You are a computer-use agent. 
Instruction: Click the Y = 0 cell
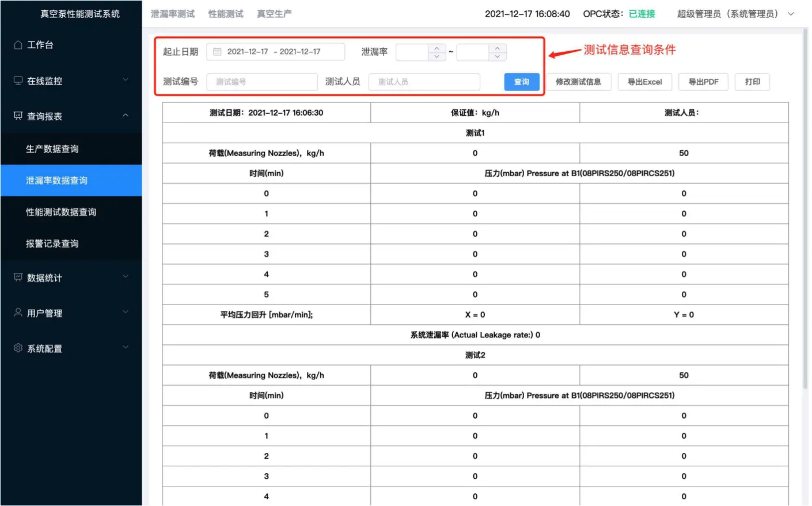point(684,315)
